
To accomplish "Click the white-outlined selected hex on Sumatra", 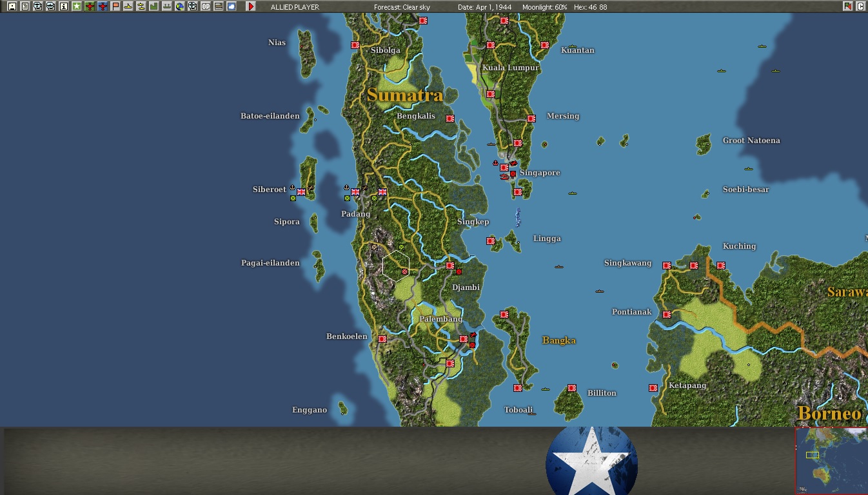I will coord(396,266).
